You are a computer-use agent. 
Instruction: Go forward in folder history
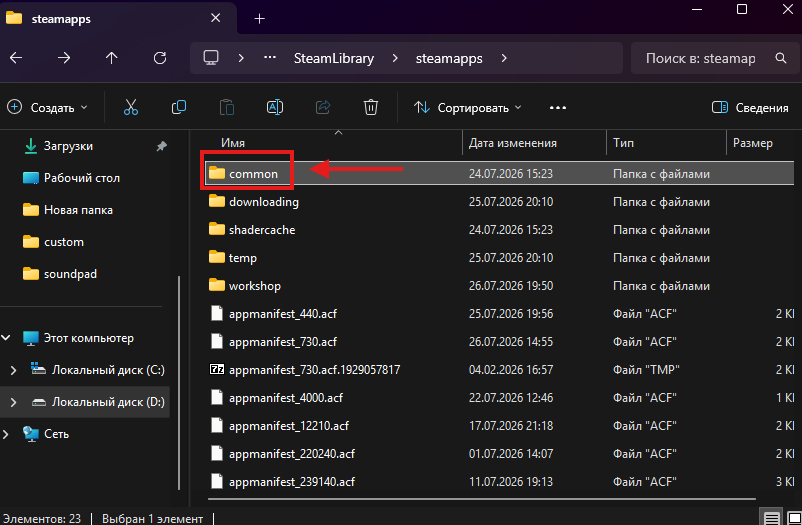pos(64,58)
